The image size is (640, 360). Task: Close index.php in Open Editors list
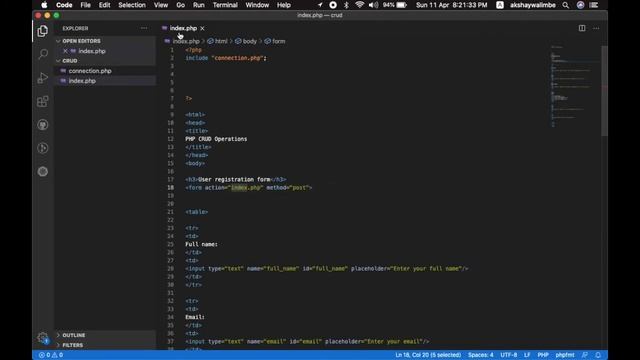(x=65, y=51)
